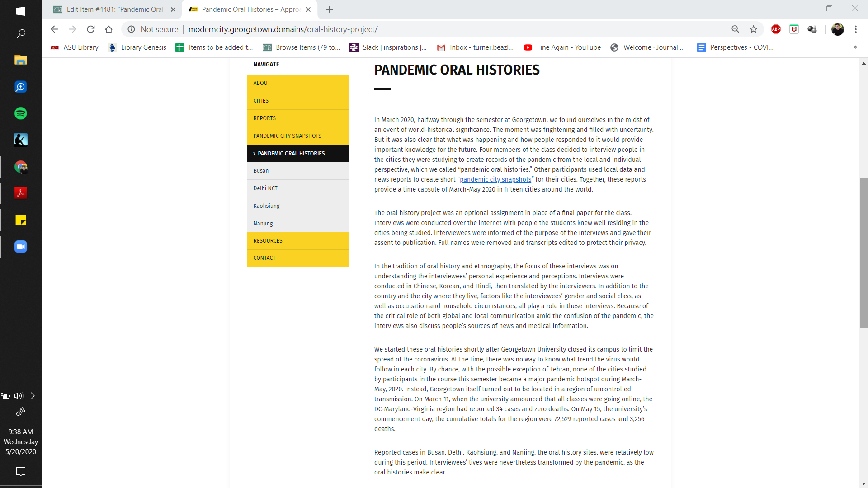Open the Busan oral history page

pos(261,171)
